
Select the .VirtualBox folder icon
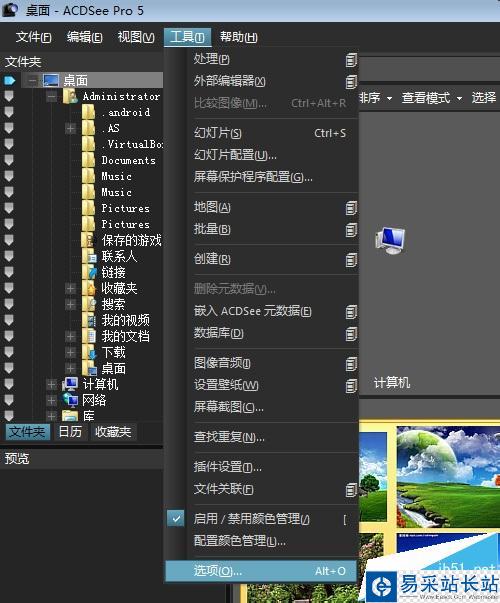click(x=89, y=144)
